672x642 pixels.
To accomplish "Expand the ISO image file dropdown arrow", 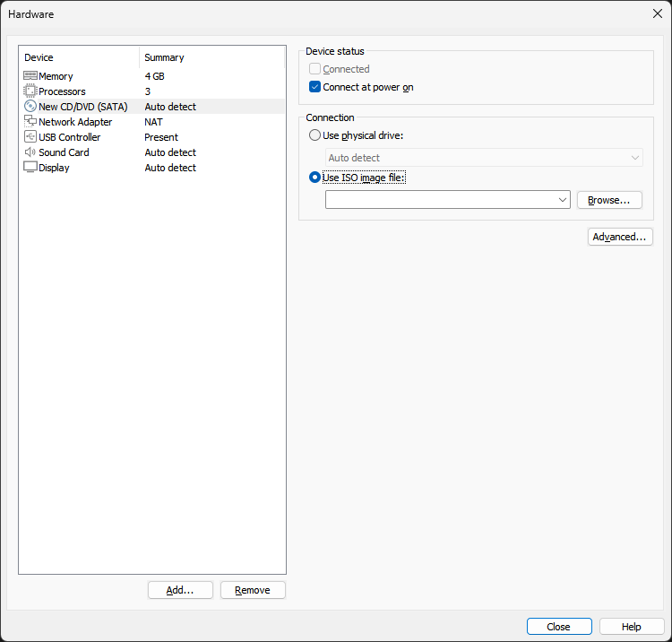I will (563, 200).
